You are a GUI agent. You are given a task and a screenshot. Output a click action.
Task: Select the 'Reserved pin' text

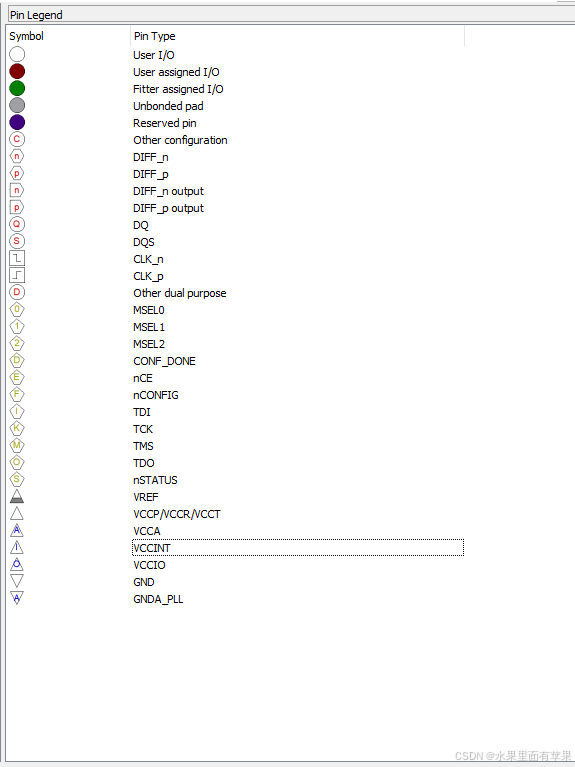pyautogui.click(x=164, y=123)
